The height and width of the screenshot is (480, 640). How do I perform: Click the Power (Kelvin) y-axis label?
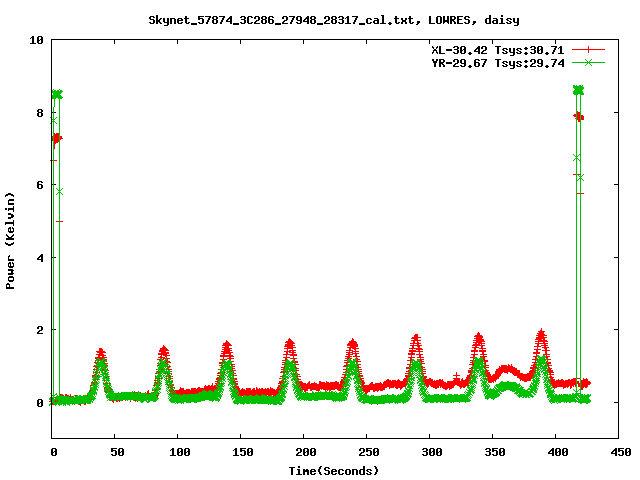[10, 241]
